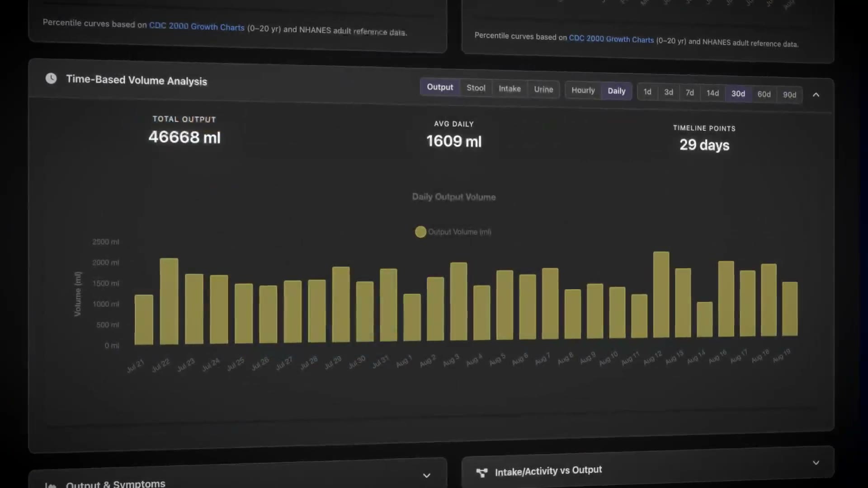Click the Volume (ml) axis title
This screenshot has height=488, width=868.
point(78,294)
